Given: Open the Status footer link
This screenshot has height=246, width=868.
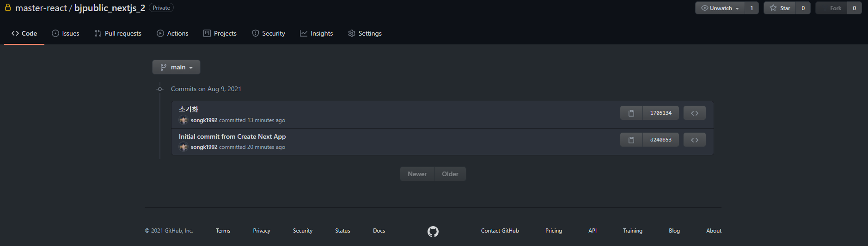Looking at the screenshot, I should [342, 231].
